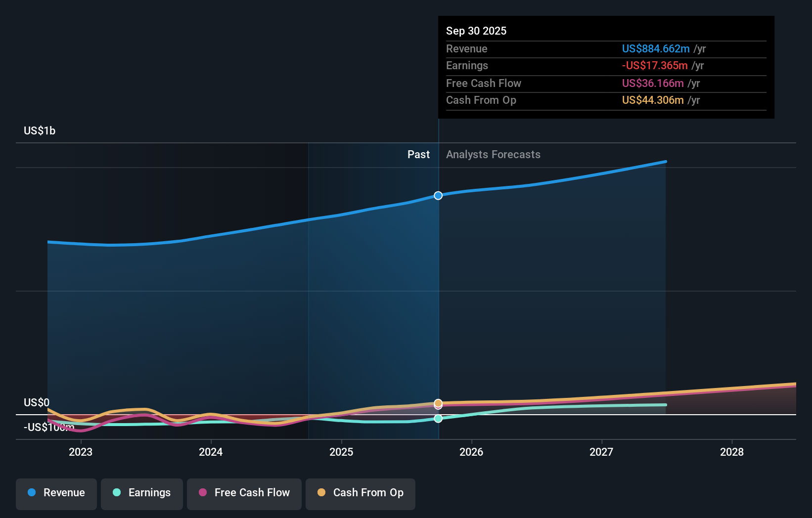Screen dimensions: 812x518
Task: Click the yellow Cash From Op marker on chart
Action: click(x=438, y=403)
